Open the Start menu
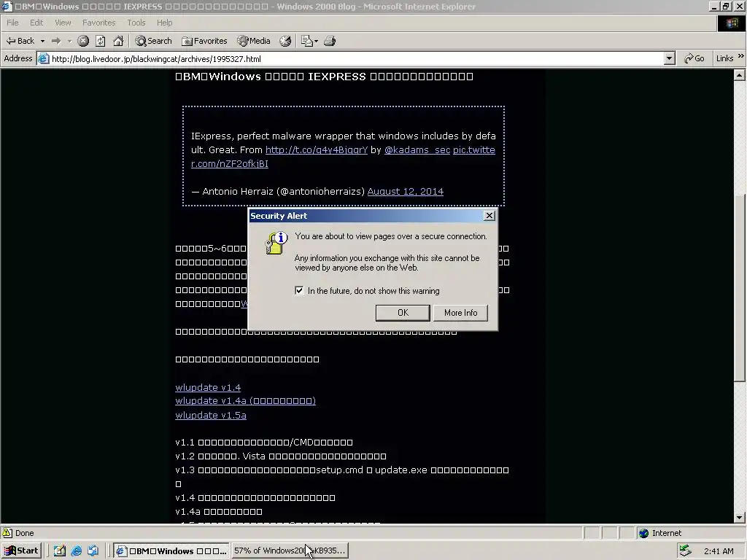 click(x=21, y=551)
